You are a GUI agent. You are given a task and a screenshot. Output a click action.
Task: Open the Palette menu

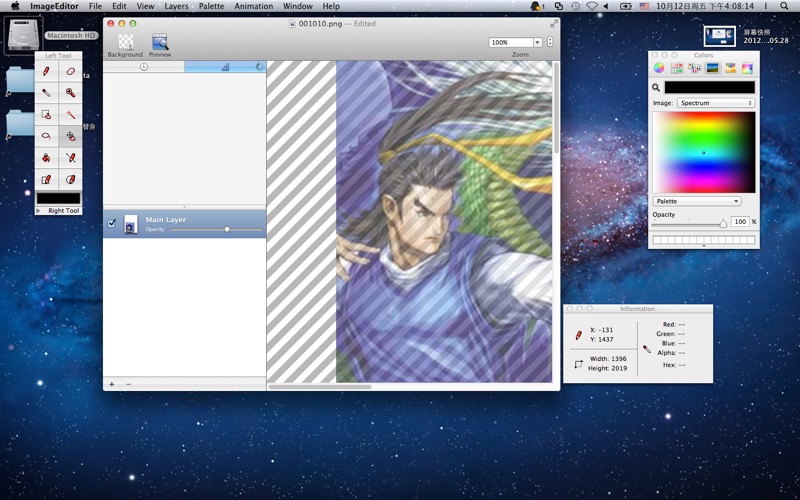[x=211, y=6]
